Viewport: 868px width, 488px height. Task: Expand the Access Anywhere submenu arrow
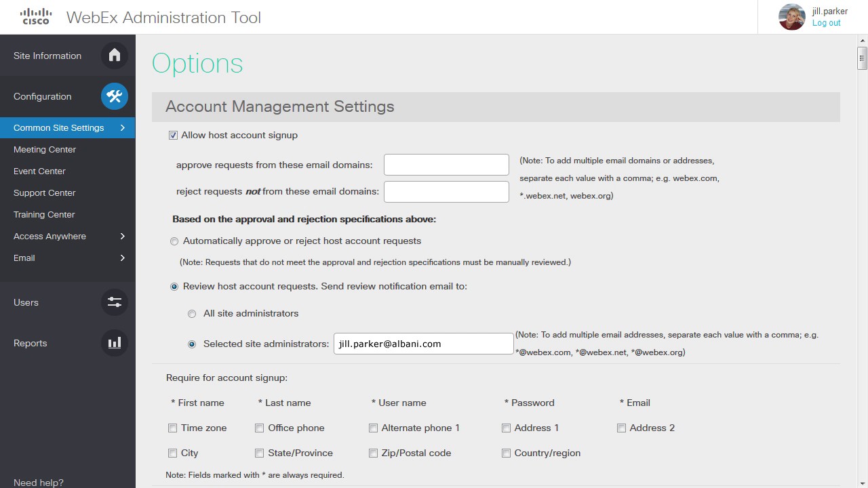[x=123, y=236]
